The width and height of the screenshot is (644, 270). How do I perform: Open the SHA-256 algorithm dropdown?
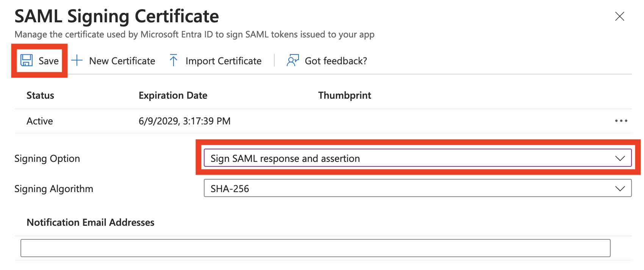(417, 188)
